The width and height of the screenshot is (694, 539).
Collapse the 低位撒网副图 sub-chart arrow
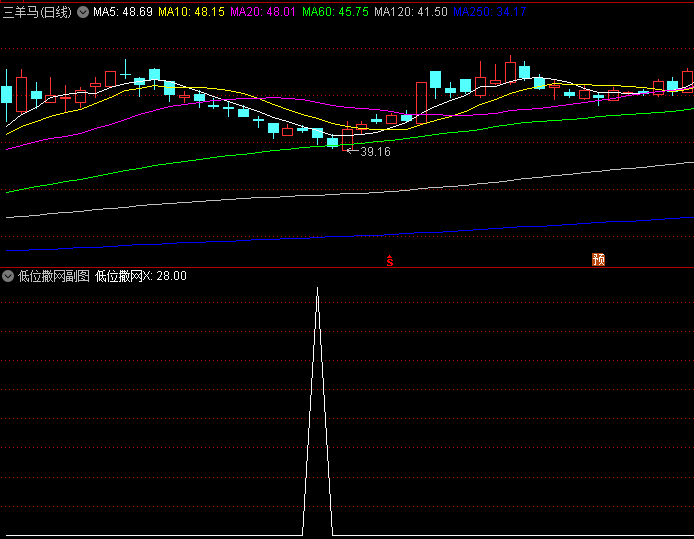pos(9,276)
